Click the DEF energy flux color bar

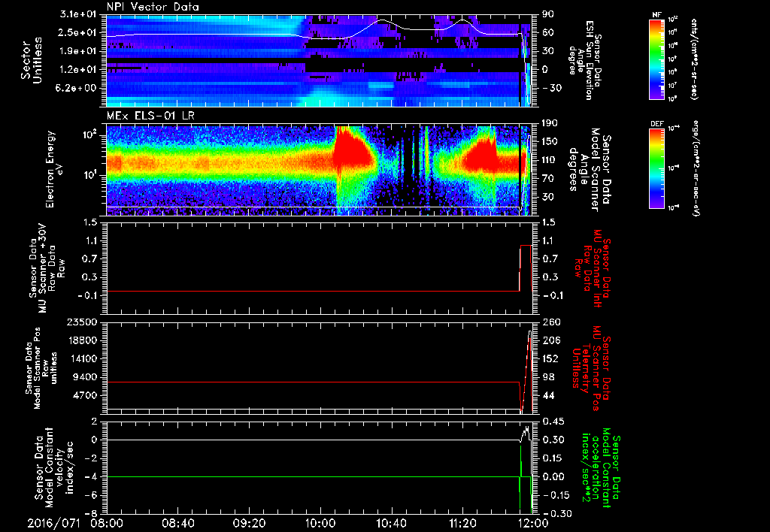click(657, 169)
